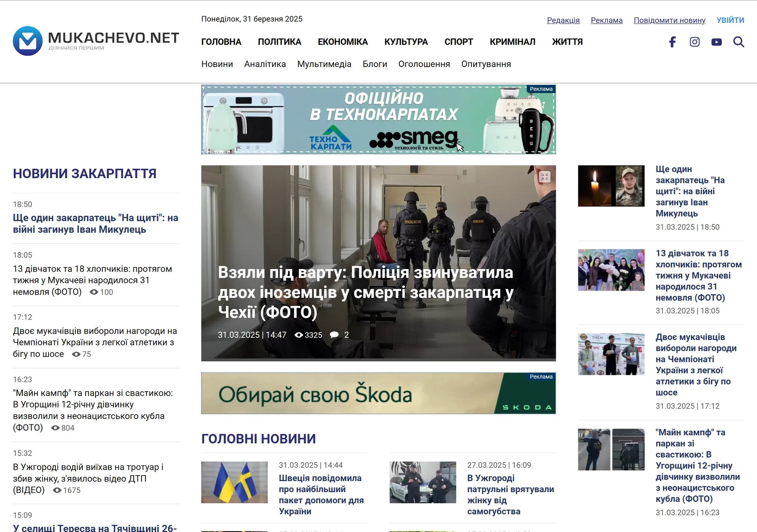
Task: Select the Блоги menu item
Action: click(x=375, y=64)
